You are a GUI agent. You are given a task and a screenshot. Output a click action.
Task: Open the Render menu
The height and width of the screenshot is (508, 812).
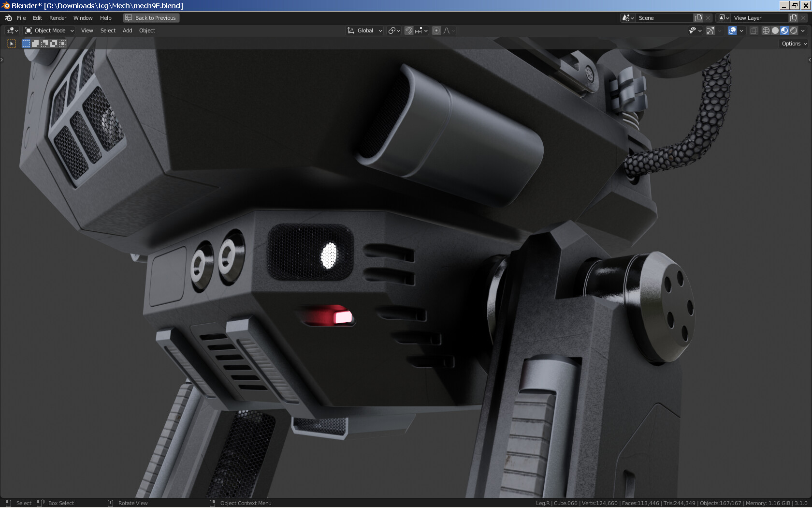click(x=58, y=18)
